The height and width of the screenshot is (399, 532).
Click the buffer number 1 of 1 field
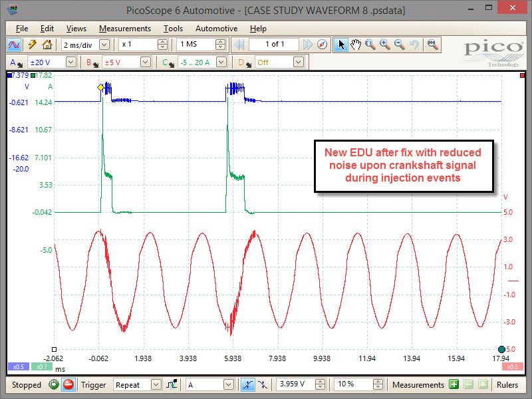point(275,45)
